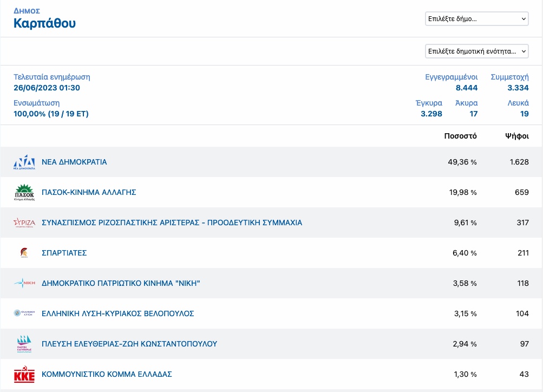Open the ΠΑΣΟΚ-ΚΙΝΗΜΑ ΑΛΛΑΓΗΣ link
The width and height of the screenshot is (543, 392).
89,192
